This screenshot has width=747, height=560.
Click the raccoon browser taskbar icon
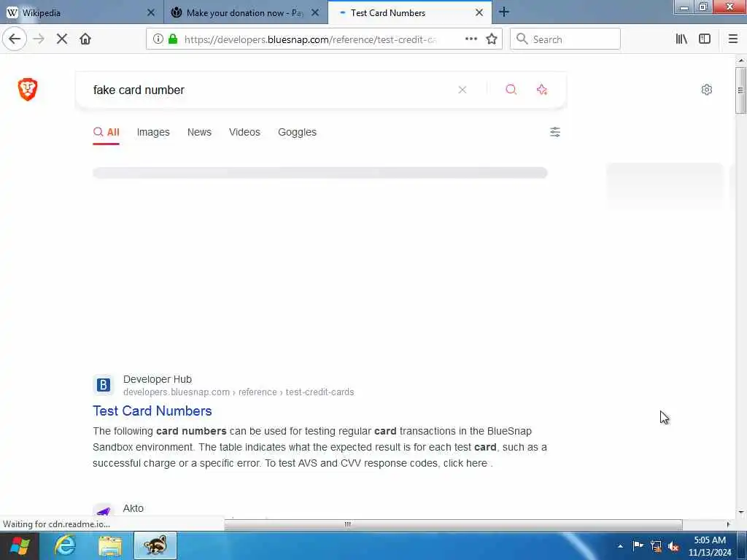point(155,545)
